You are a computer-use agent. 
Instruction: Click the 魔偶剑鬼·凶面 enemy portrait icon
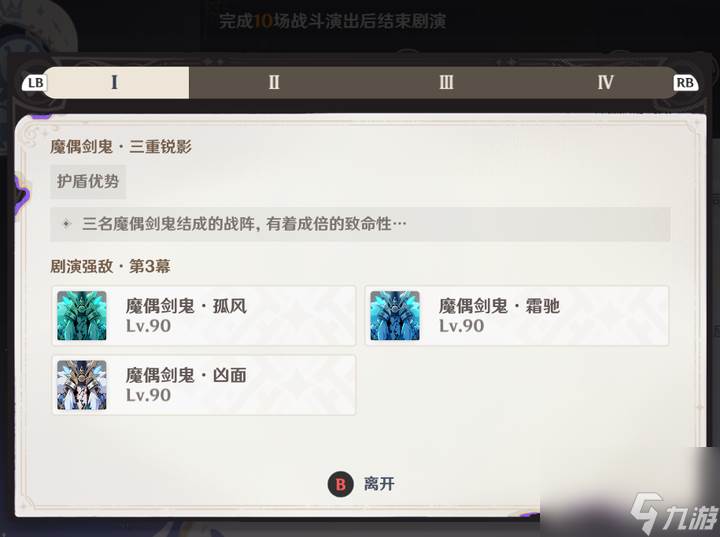[x=82, y=385]
